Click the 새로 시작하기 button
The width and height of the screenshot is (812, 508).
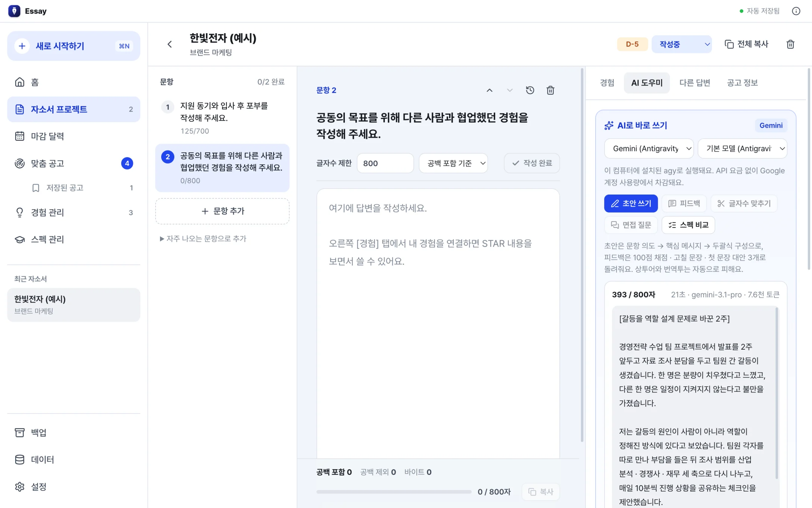coord(74,46)
